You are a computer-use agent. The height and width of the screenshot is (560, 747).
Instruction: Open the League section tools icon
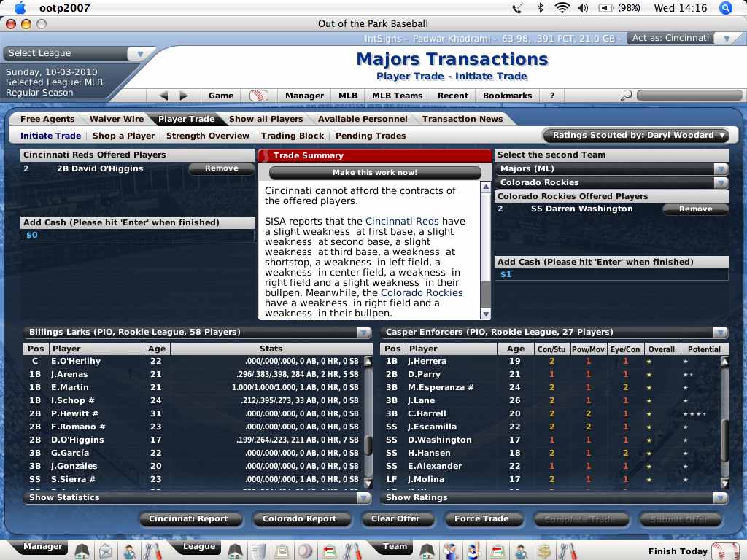click(352, 551)
